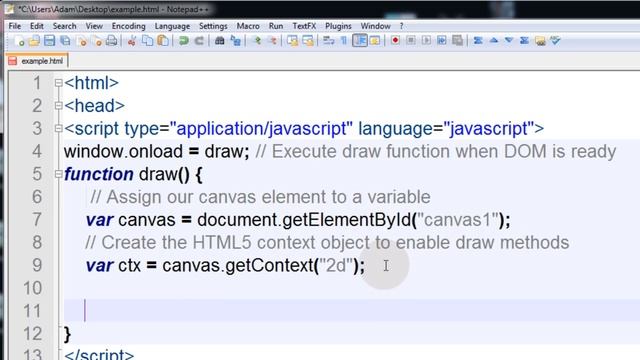This screenshot has width=640, height=360.
Task: Click line number 10 in the margin
Action: pyautogui.click(x=33, y=289)
